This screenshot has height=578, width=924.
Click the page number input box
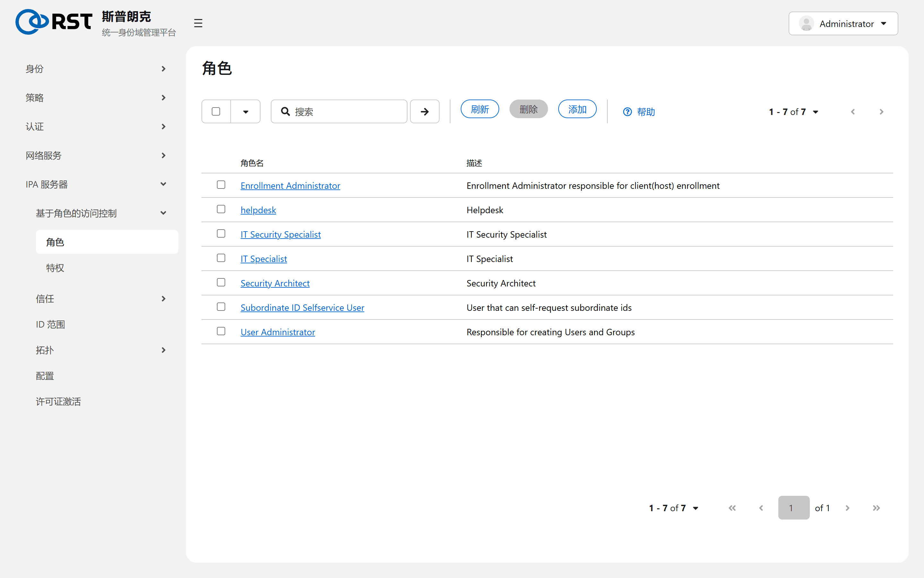coord(794,508)
